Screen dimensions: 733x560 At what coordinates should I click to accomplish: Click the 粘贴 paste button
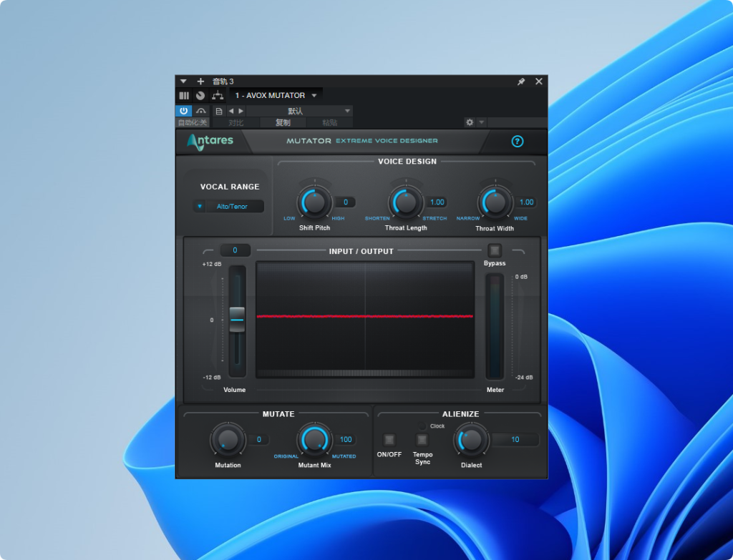point(329,122)
